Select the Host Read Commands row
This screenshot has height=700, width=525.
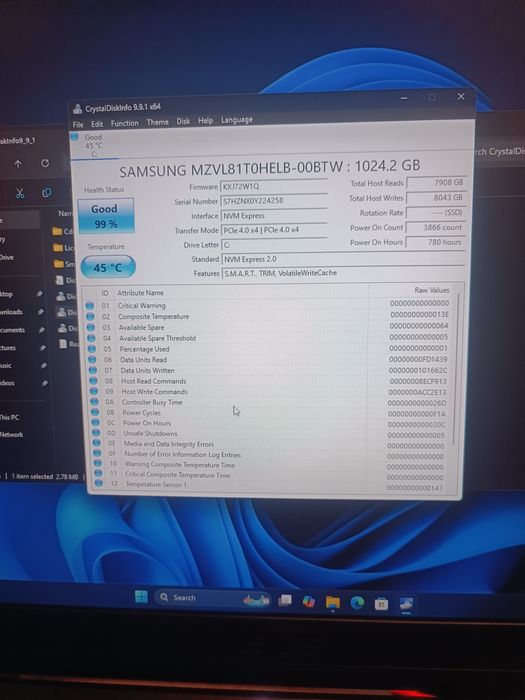click(x=271, y=381)
